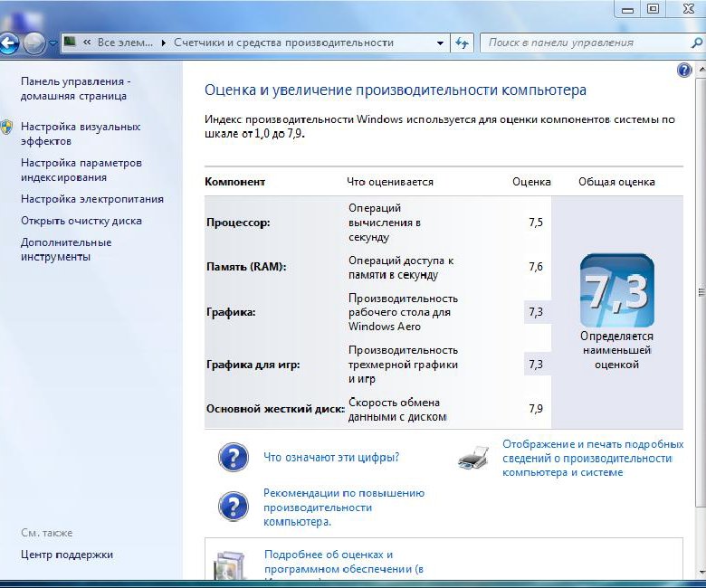This screenshot has width=706, height=588.
Task: Click the printer icon for detailed report
Action: point(473,459)
